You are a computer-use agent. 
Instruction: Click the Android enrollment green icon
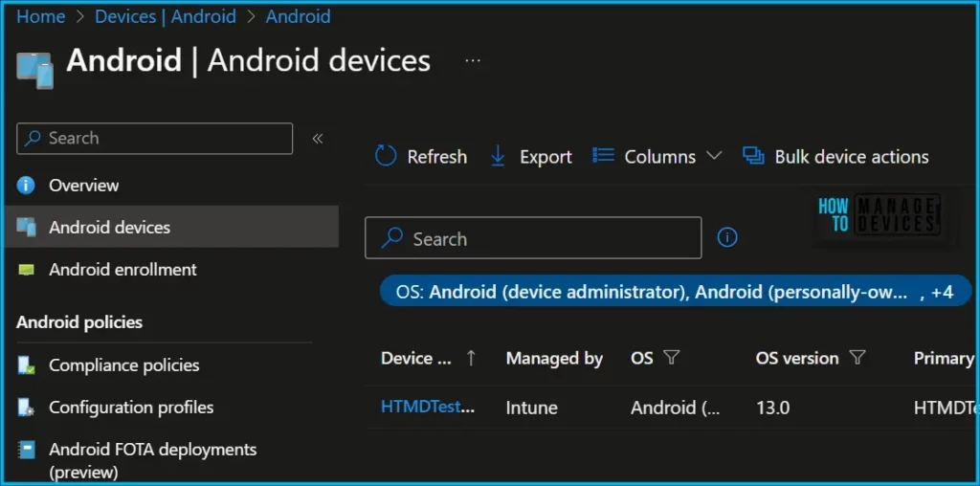(26, 270)
